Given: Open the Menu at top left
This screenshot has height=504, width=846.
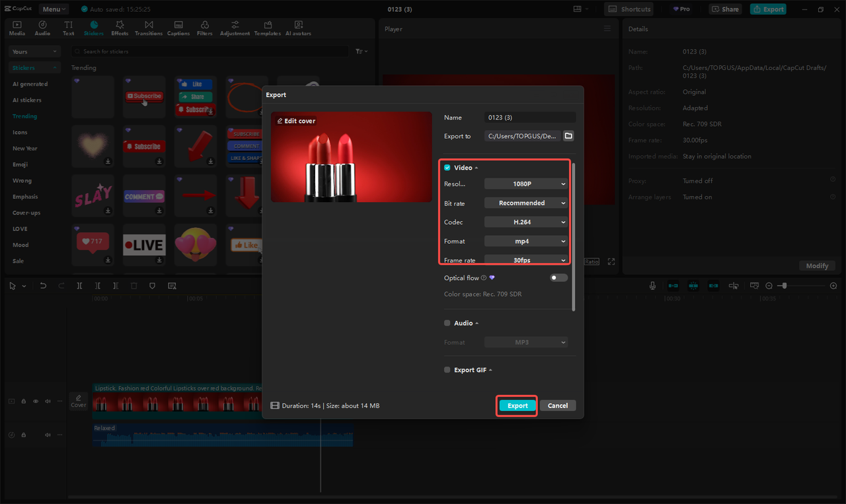Looking at the screenshot, I should tap(53, 9).
